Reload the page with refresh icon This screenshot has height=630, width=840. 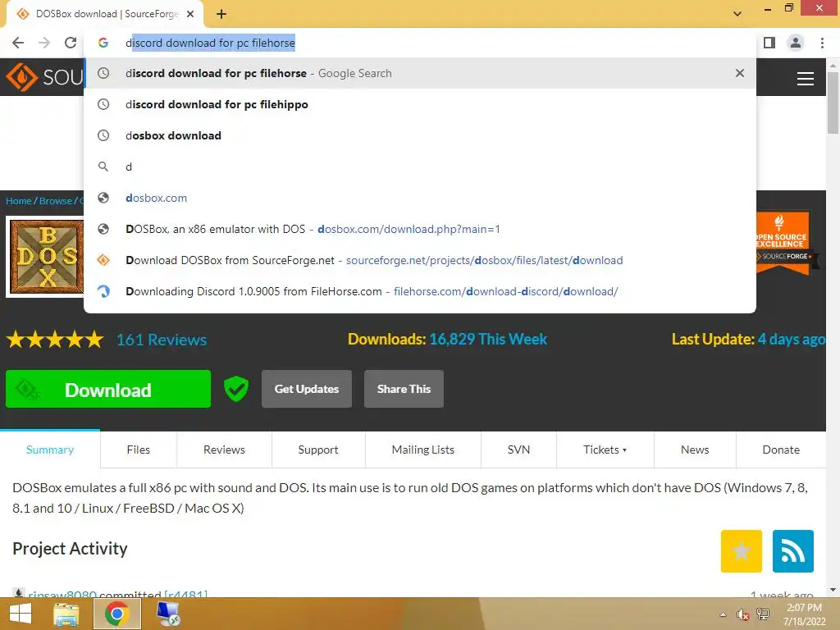tap(71, 43)
